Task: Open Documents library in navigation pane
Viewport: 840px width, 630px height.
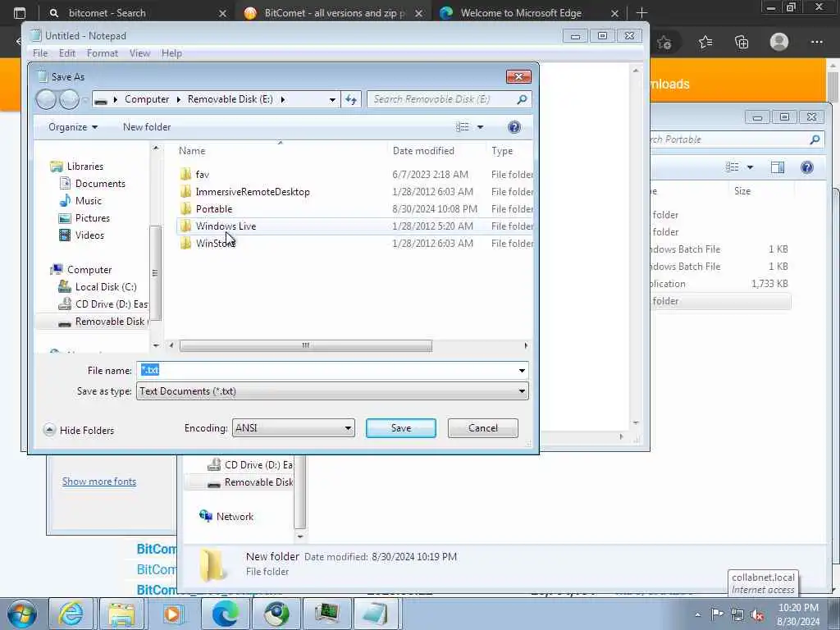Action: click(100, 184)
